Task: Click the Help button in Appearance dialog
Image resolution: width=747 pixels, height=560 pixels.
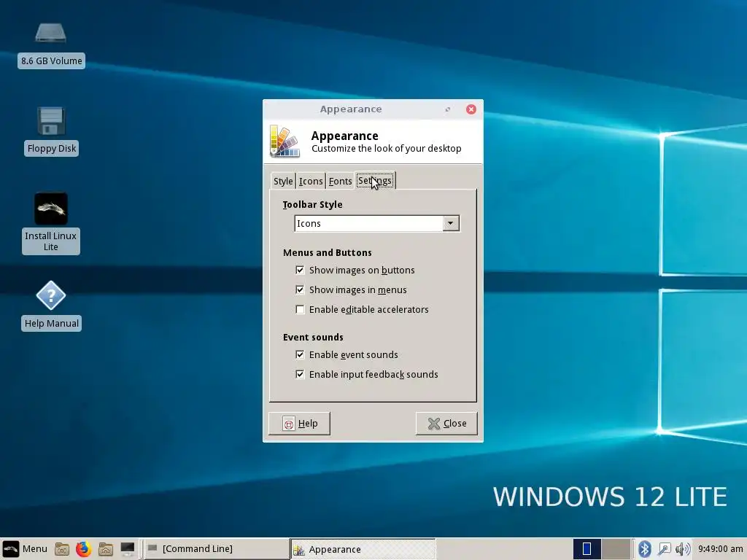Action: pos(300,424)
